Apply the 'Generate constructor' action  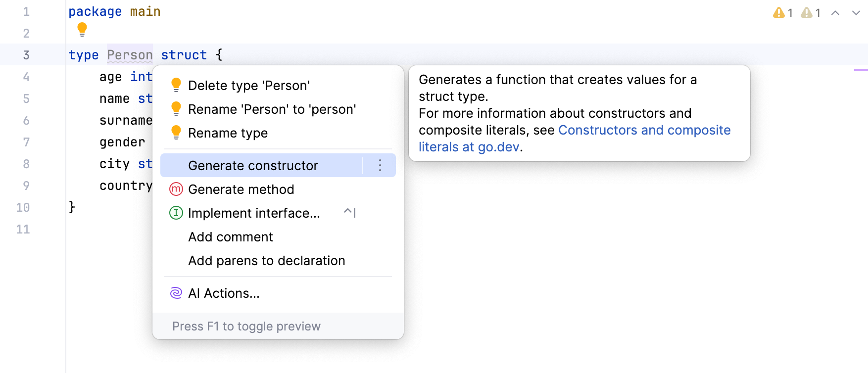(x=253, y=165)
